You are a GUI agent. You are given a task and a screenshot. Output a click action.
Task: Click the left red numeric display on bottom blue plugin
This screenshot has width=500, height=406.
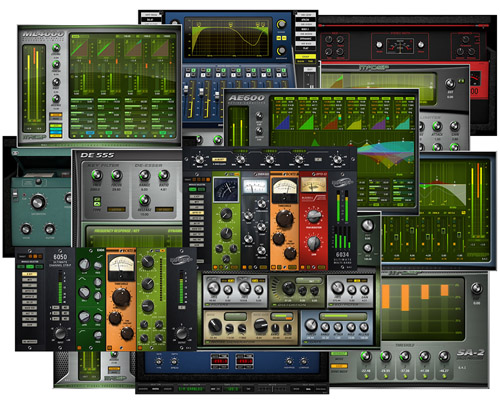coord(219,361)
